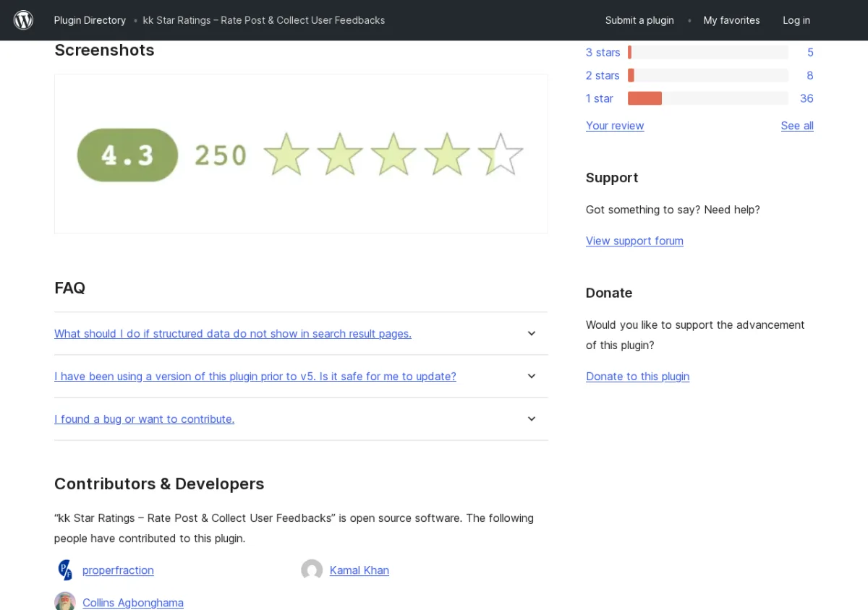Open the kk Star Ratings breadcrumb title
Viewport: 868px width, 610px height.
[x=264, y=20]
